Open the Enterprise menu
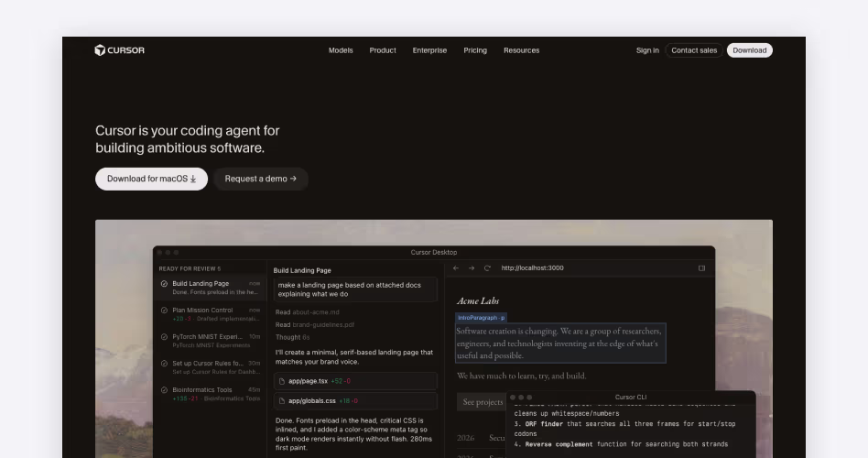The height and width of the screenshot is (458, 868). tap(429, 50)
